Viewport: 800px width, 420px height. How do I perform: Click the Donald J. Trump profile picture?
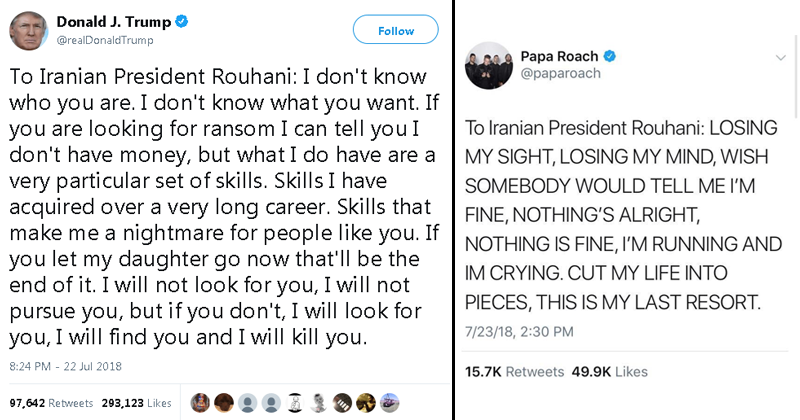pyautogui.click(x=28, y=31)
